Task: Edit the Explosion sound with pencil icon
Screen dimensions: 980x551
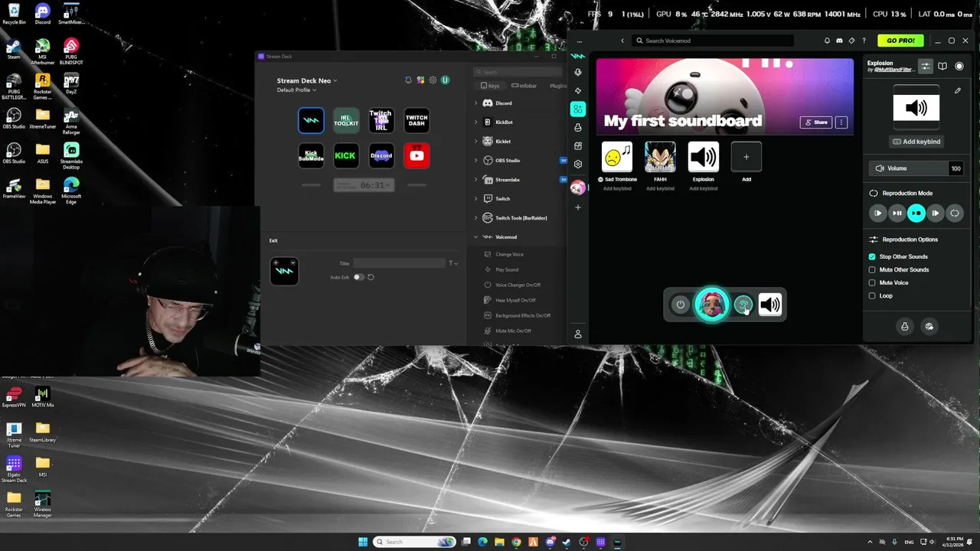Action: pyautogui.click(x=958, y=91)
